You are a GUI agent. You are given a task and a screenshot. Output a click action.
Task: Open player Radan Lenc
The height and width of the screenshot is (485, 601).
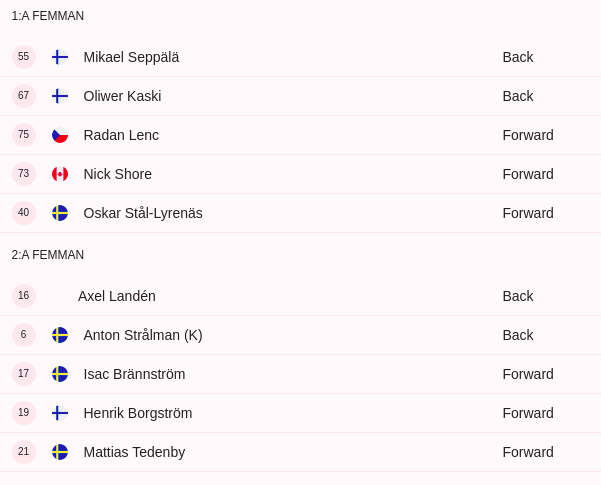(x=121, y=135)
